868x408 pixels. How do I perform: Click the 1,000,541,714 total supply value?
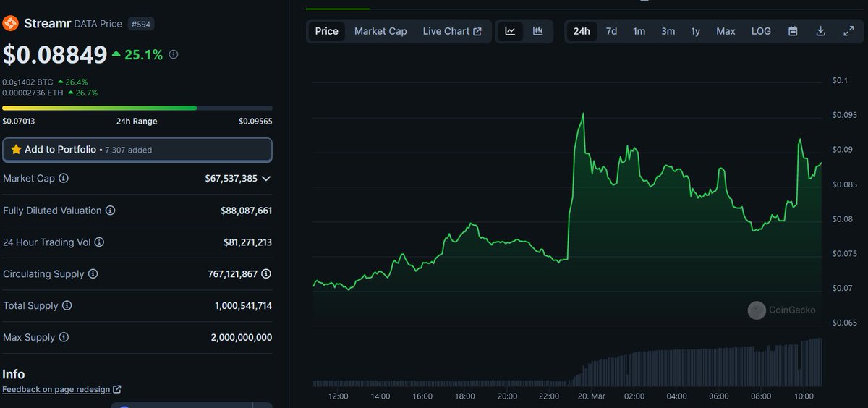tap(243, 306)
